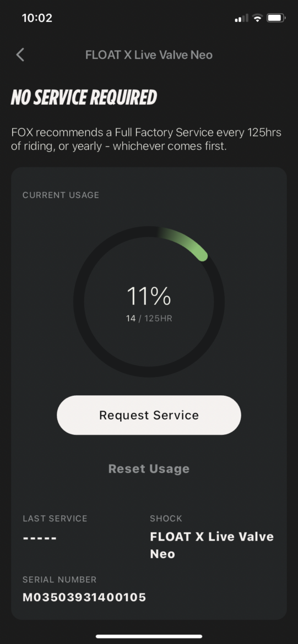Image resolution: width=298 pixels, height=644 pixels.
Task: Tap the NO SERVICE REQUIRED heading
Action: pos(84,97)
